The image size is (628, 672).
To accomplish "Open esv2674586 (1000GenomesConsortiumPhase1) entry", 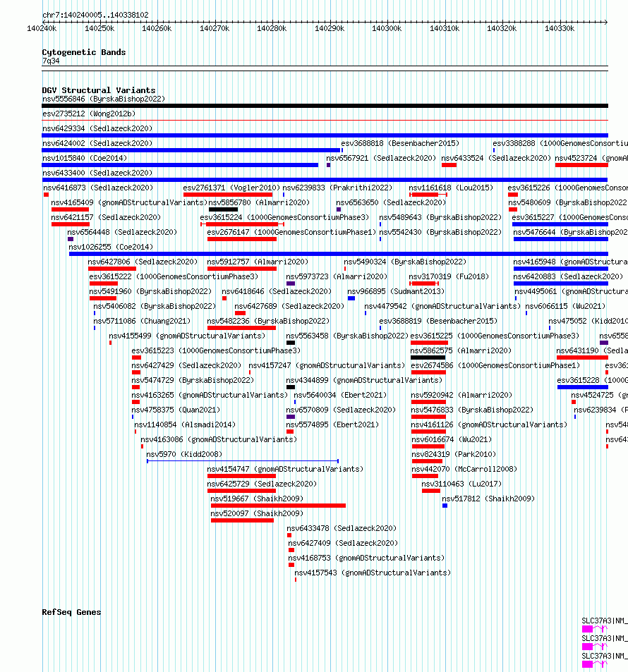I will click(495, 365).
